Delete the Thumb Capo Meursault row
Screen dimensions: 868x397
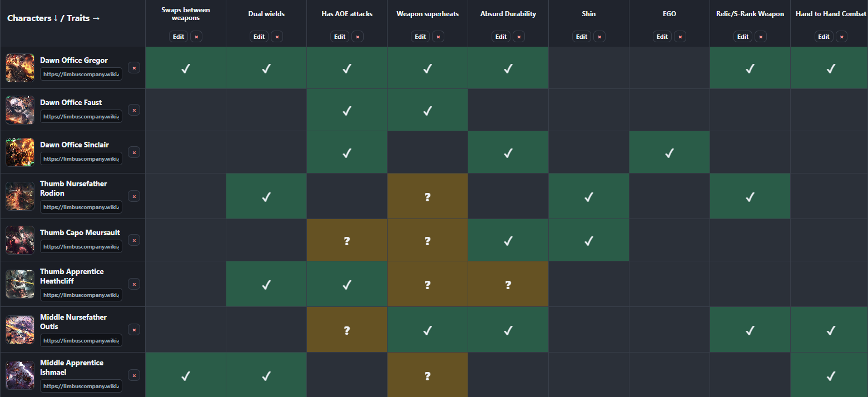[x=134, y=240]
